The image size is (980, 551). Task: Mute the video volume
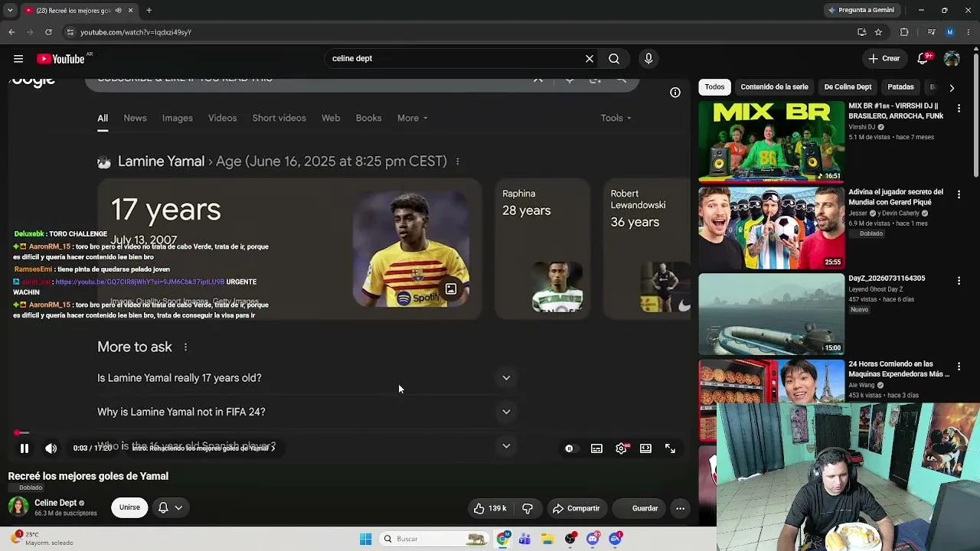(x=51, y=448)
